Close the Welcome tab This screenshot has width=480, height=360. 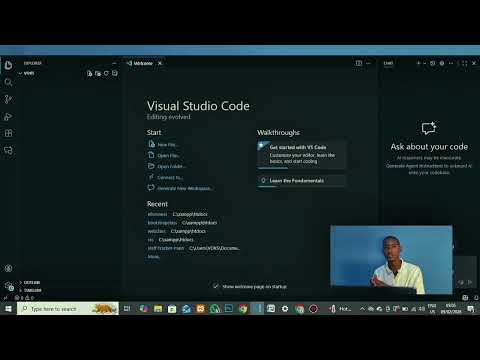click(x=160, y=63)
